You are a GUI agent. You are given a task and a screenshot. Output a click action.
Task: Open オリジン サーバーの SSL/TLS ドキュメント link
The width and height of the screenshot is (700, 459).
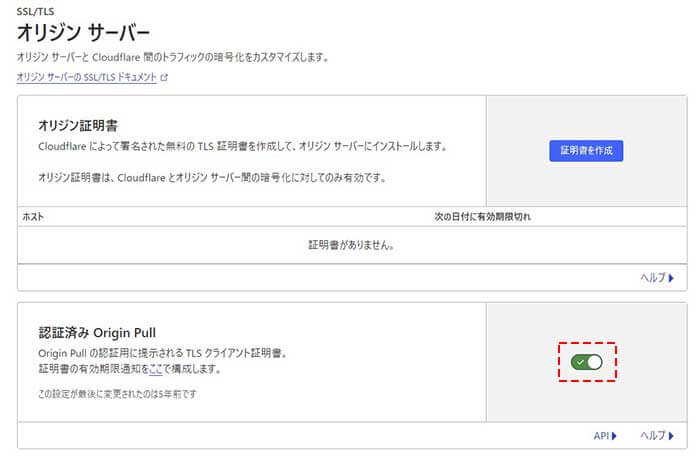[87, 77]
